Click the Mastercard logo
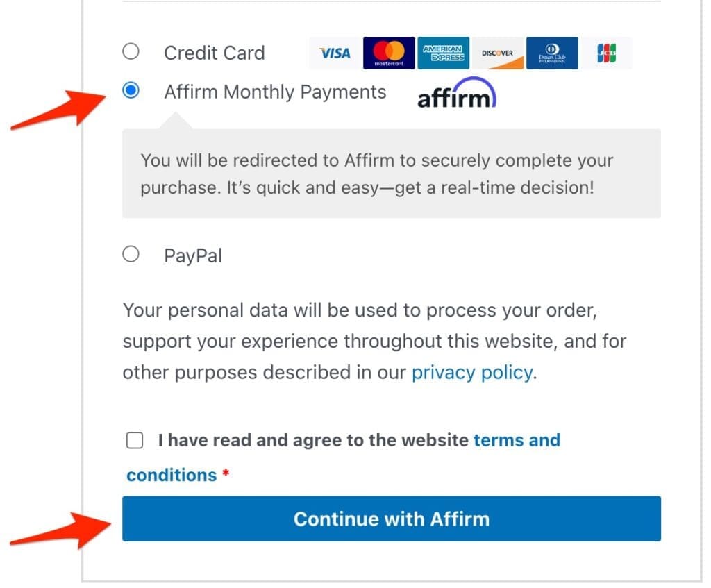Viewport: 711px width, 588px height. coord(389,53)
